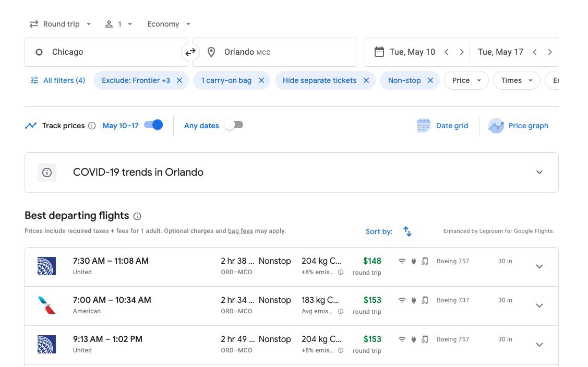Image resolution: width=588 pixels, height=367 pixels.
Task: Click the Track prices info icon
Action: coord(92,126)
